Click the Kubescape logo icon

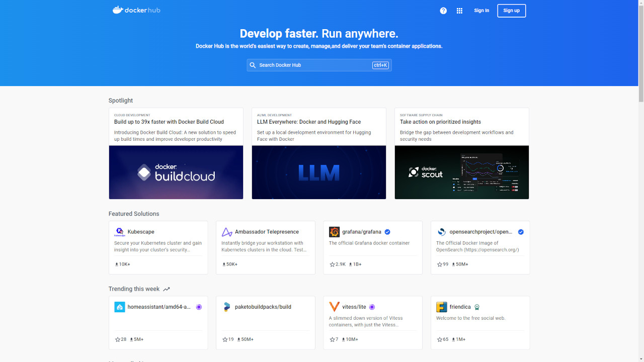120,232
